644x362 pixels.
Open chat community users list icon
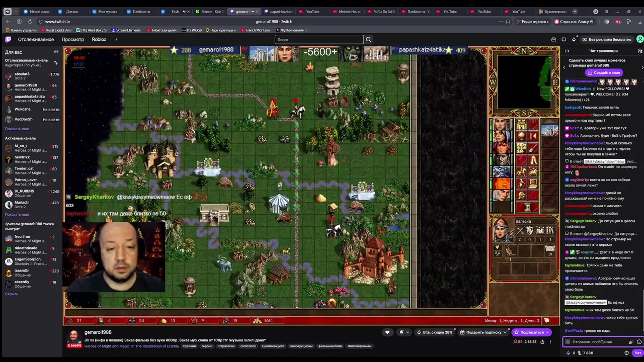[x=639, y=51]
